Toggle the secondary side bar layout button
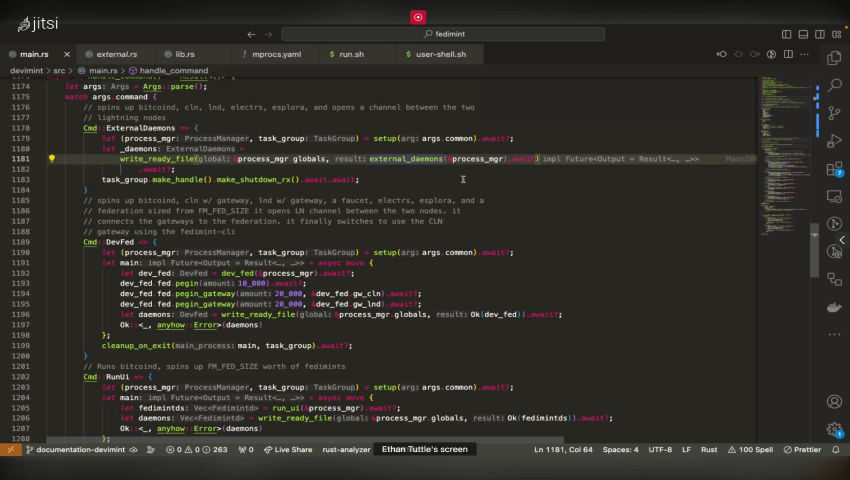This screenshot has width=850, height=480. click(x=818, y=34)
